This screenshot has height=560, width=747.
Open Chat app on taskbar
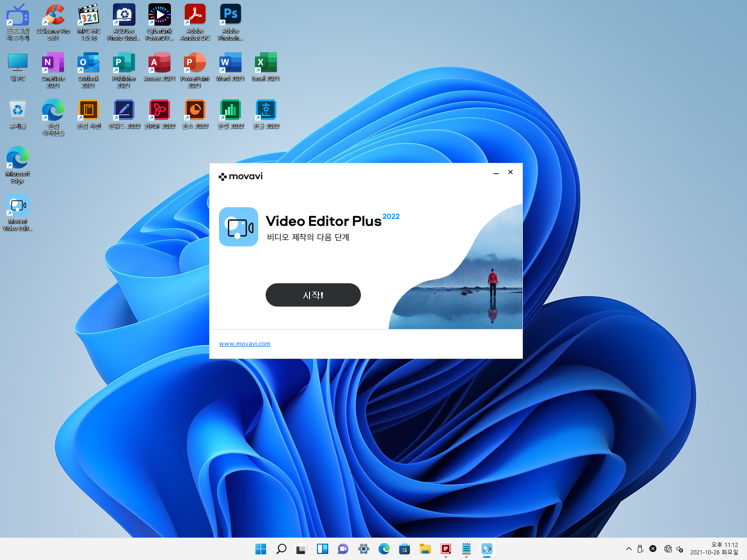pyautogui.click(x=343, y=549)
